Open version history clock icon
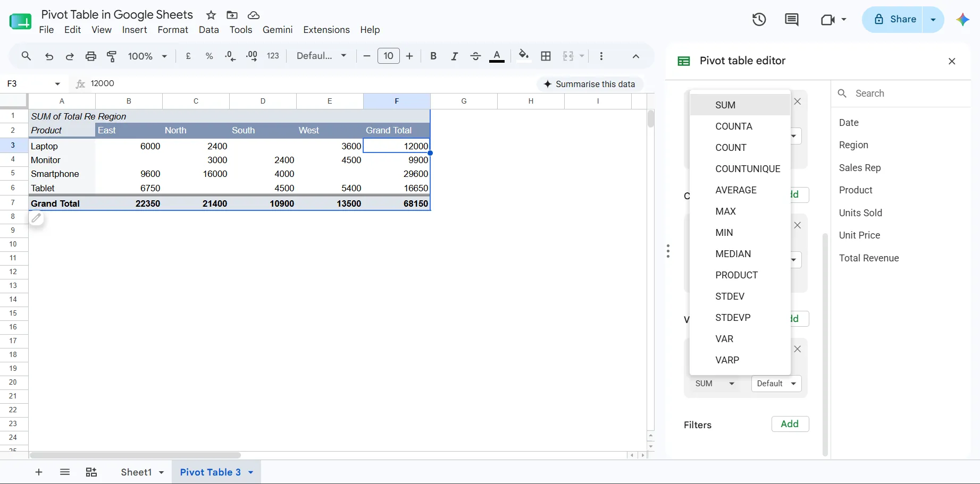The image size is (980, 484). (x=759, y=20)
